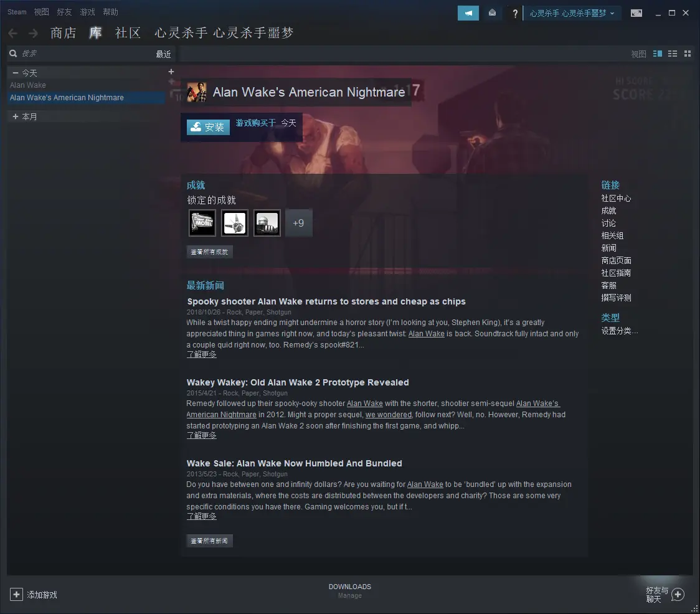
Task: Open the 好友 menu
Action: (64, 12)
